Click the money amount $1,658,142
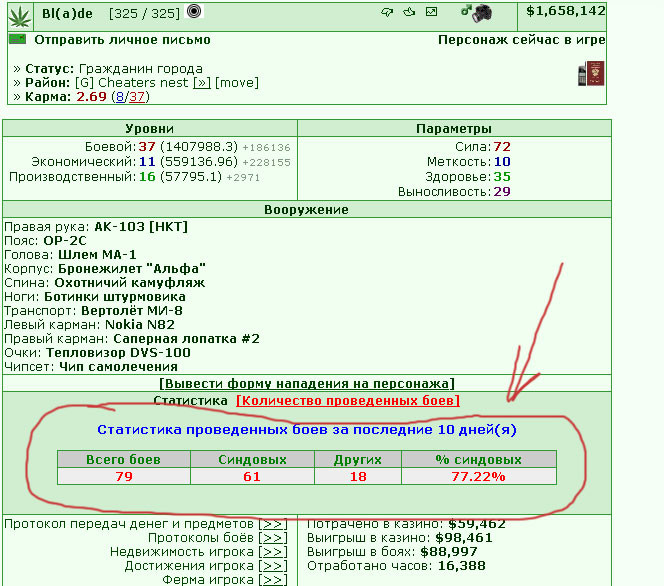The image size is (664, 586). 566,11
